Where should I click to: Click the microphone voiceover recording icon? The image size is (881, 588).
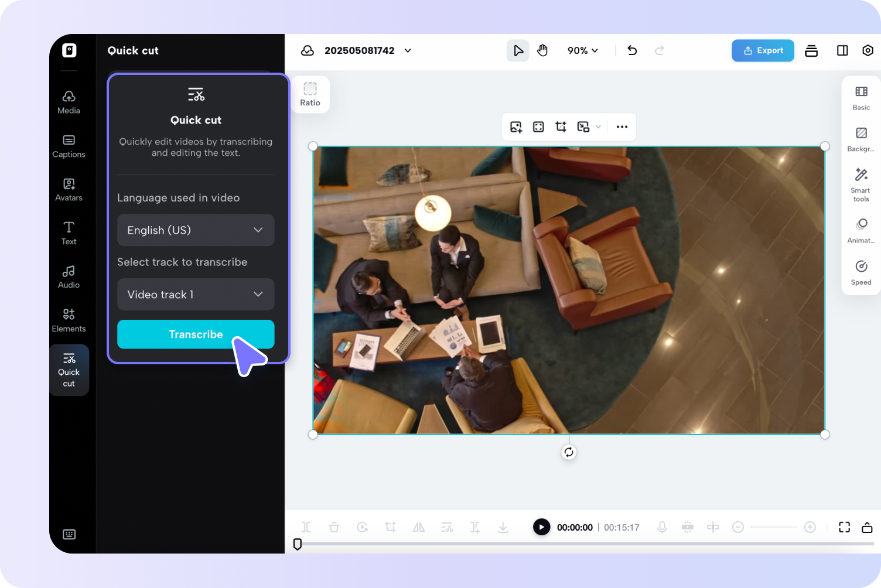click(662, 527)
